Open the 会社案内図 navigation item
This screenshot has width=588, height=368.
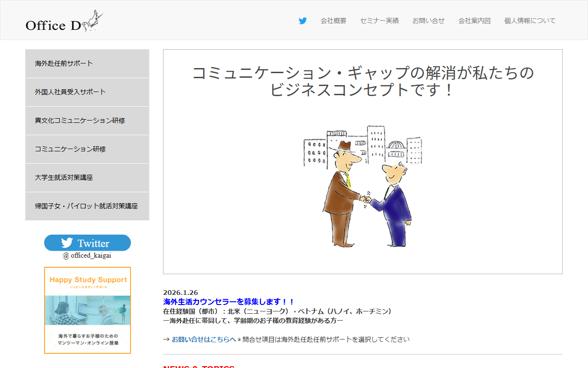(474, 20)
